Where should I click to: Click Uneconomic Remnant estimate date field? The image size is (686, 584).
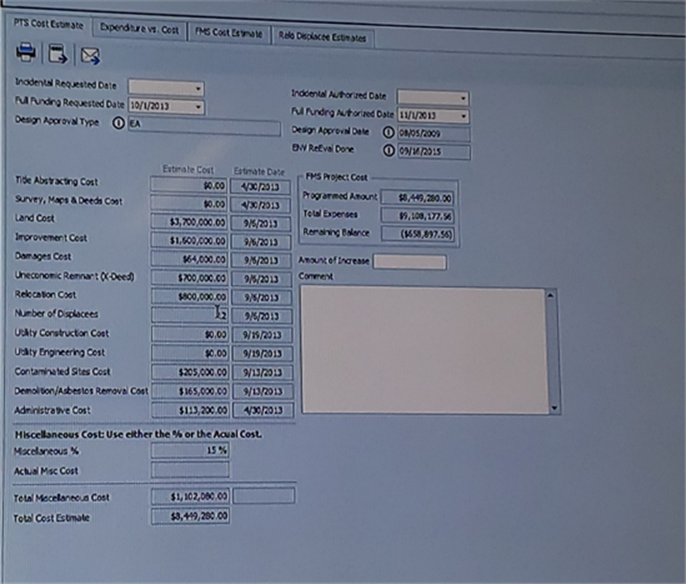[262, 279]
